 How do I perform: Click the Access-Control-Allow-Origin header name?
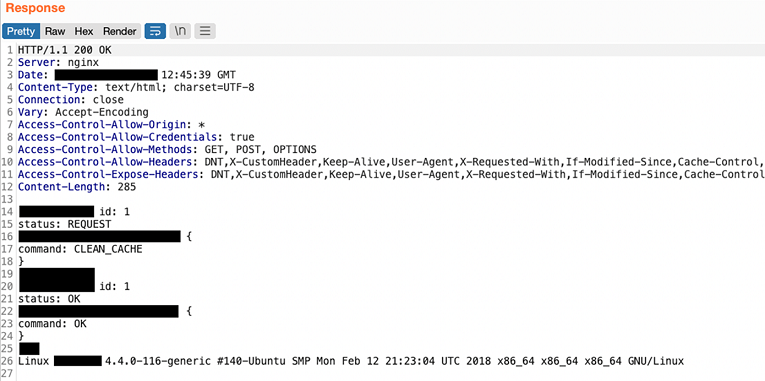[102, 124]
